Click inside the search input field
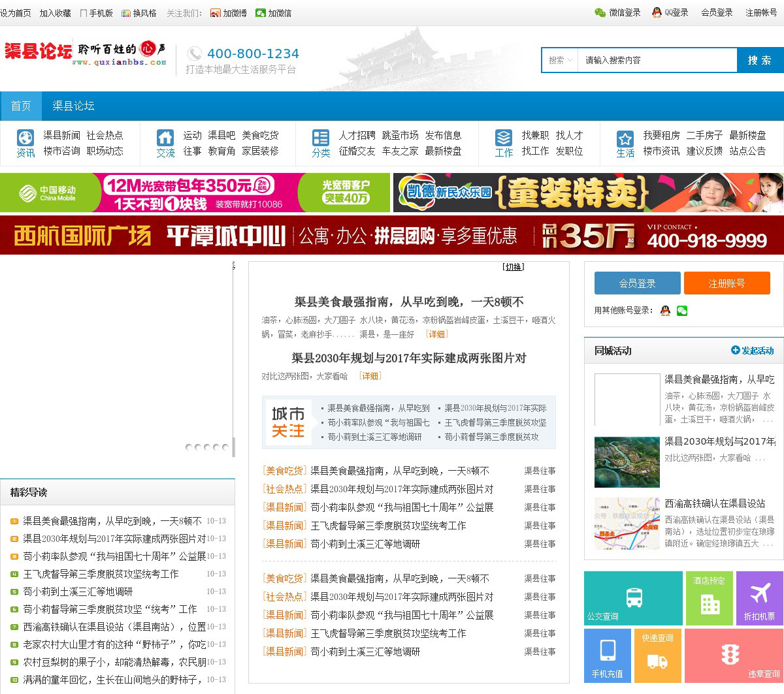The height and width of the screenshot is (694, 784). (657, 60)
